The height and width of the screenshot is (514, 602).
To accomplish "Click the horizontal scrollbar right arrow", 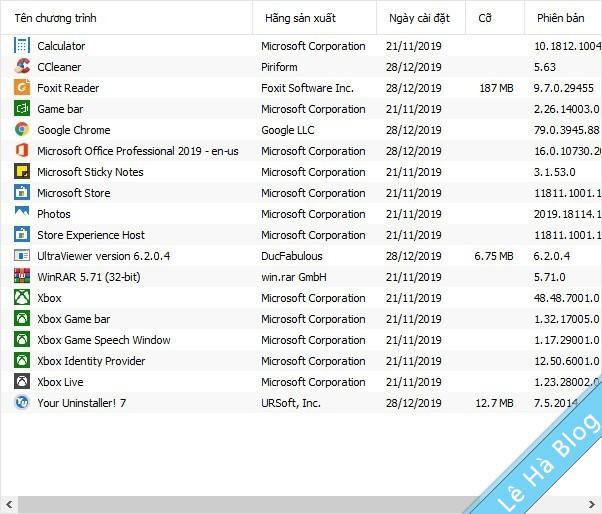I will pos(592,504).
